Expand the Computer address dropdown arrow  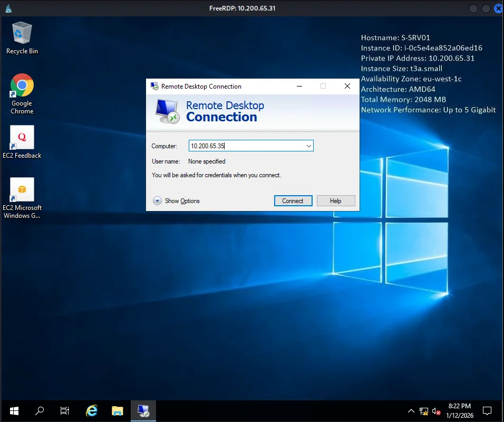coord(308,146)
